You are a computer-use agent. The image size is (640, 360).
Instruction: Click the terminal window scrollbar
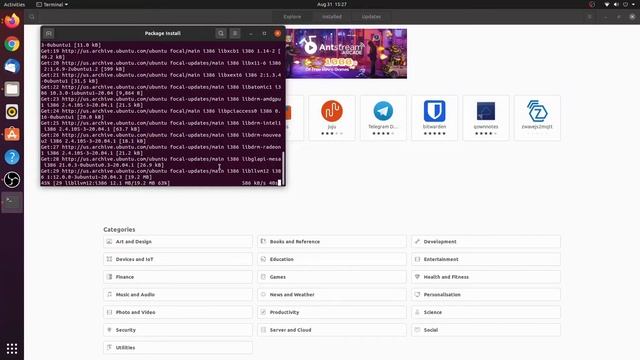tap(283, 167)
